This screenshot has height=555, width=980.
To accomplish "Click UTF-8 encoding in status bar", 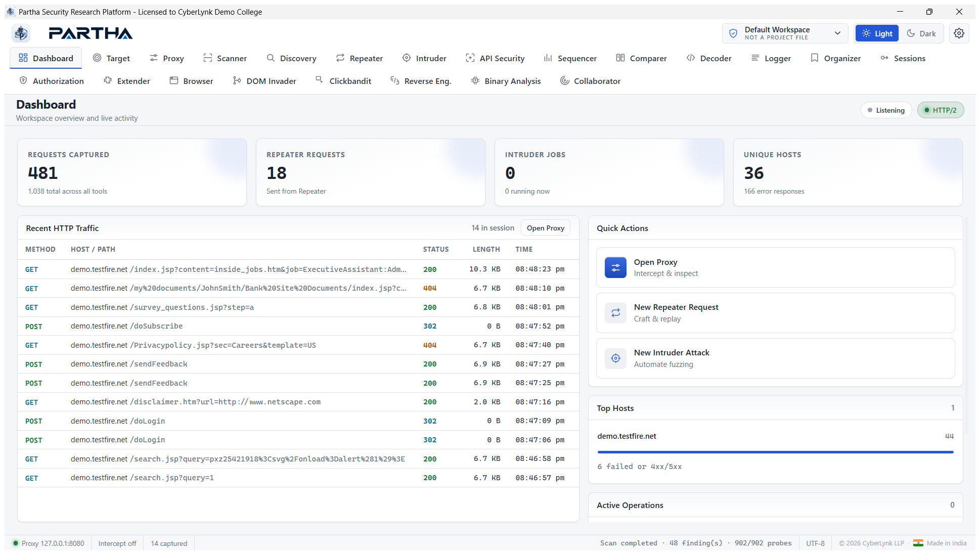I will [815, 543].
